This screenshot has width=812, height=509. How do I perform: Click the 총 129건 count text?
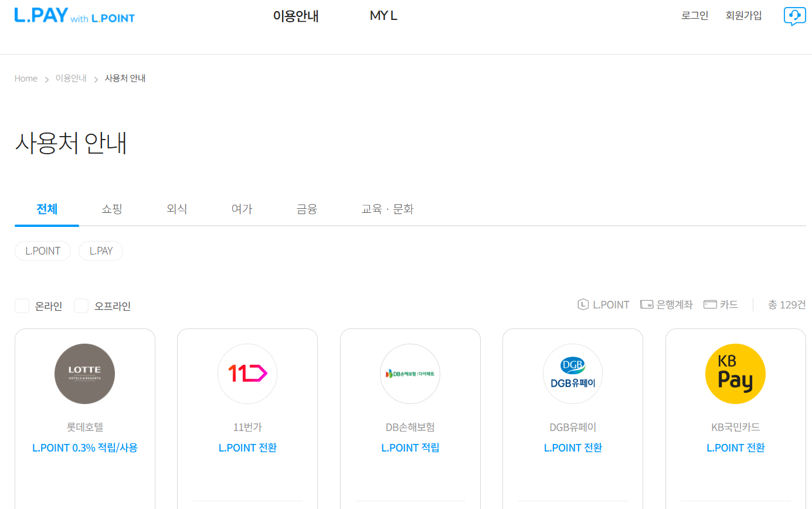pos(787,305)
